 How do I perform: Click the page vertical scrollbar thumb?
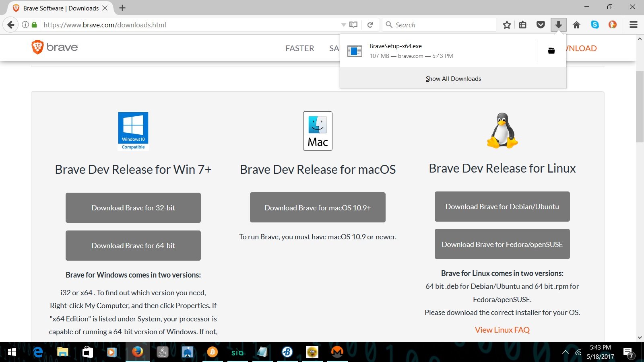pos(640,107)
